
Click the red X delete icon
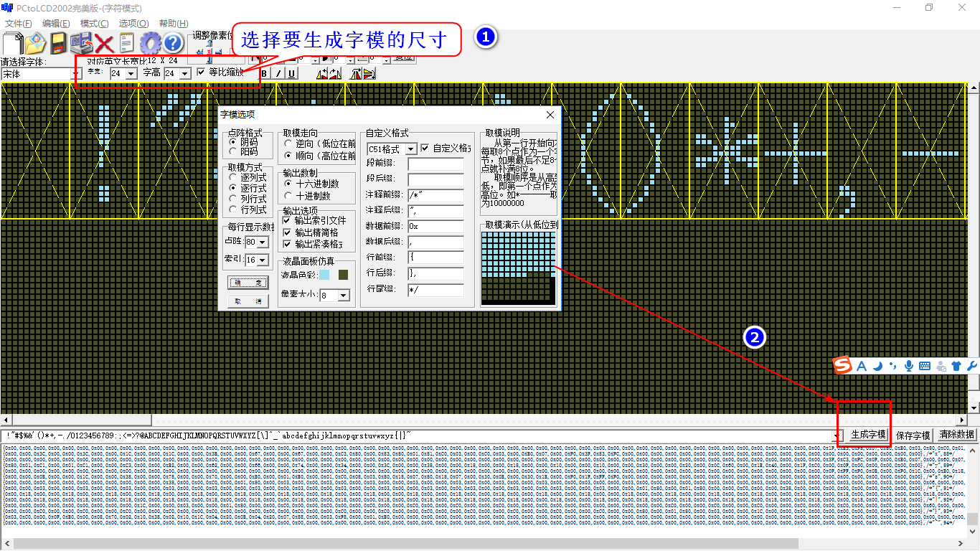104,44
